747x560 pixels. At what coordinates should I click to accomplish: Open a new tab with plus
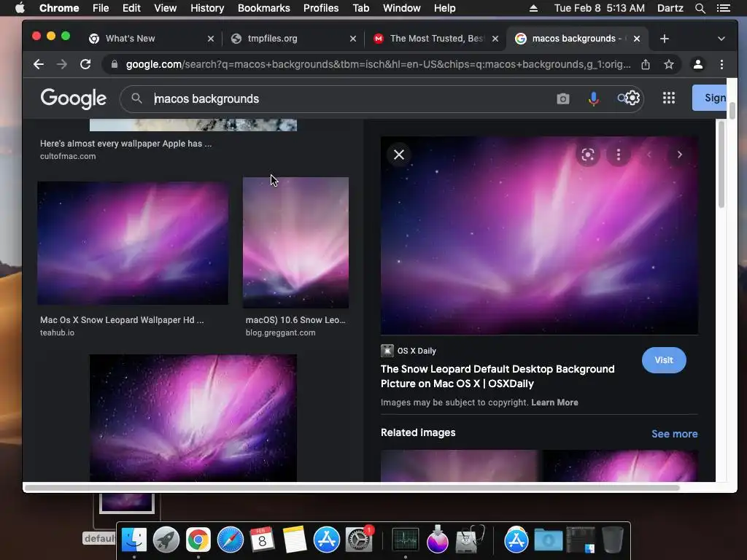(665, 39)
